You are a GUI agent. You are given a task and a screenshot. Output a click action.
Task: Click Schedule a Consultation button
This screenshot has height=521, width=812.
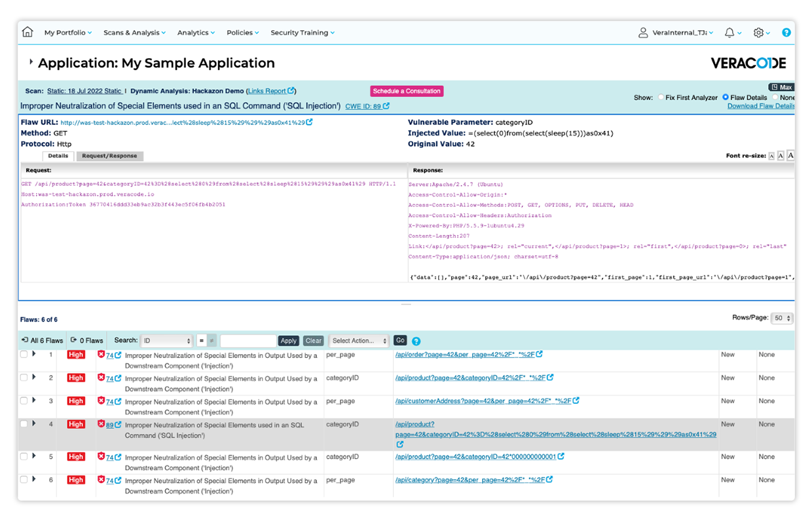point(407,91)
